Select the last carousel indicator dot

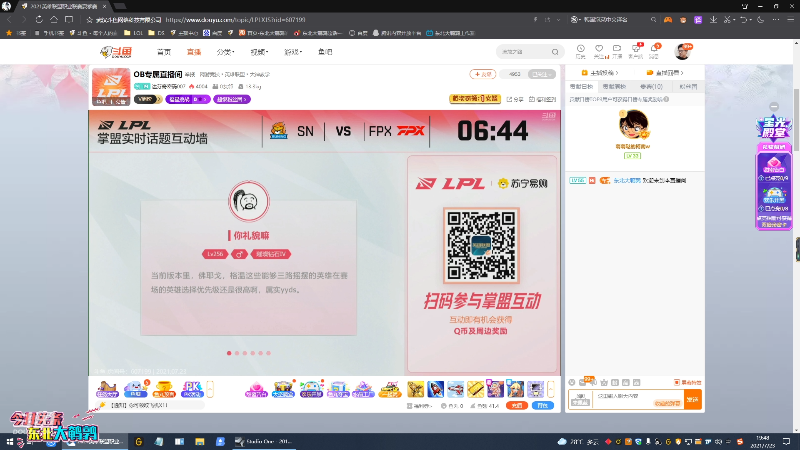[x=268, y=353]
